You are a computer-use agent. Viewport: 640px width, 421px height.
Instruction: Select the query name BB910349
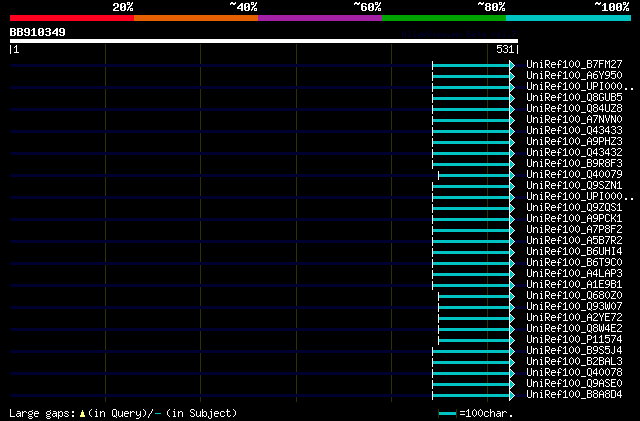(38, 32)
